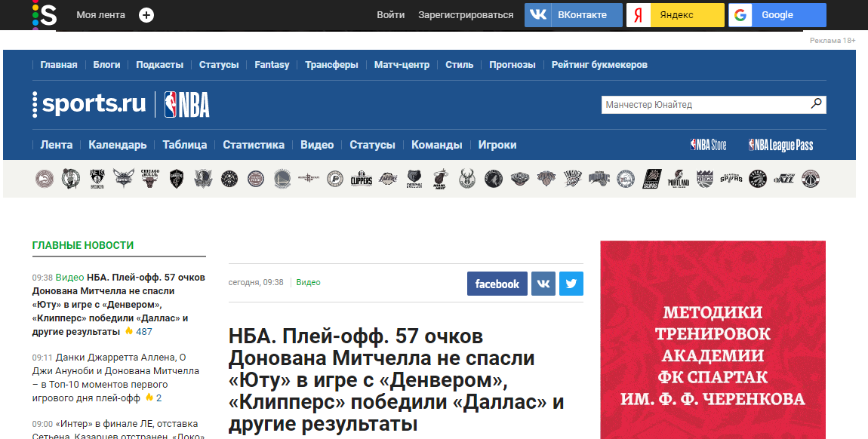Open the Washington Wizards logo

click(811, 179)
